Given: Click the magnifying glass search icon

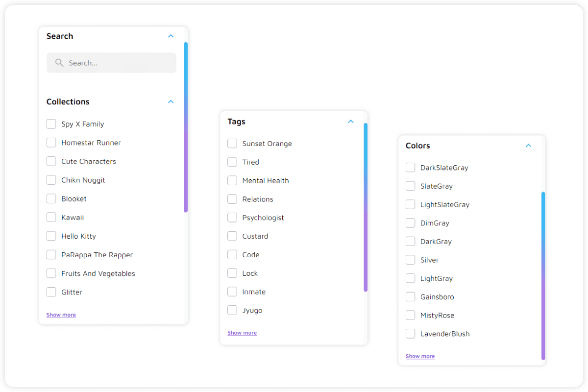Looking at the screenshot, I should pos(59,63).
